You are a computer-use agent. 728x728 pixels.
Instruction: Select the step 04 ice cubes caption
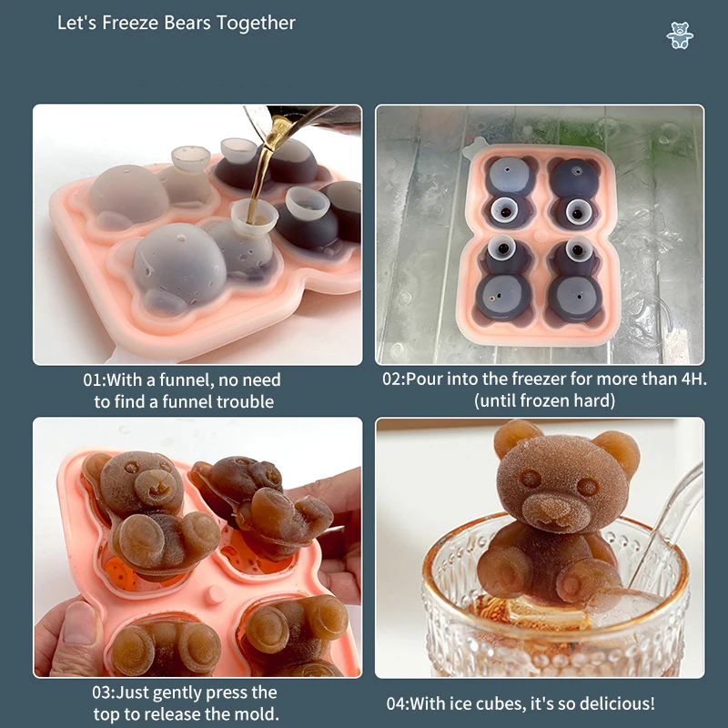[520, 703]
